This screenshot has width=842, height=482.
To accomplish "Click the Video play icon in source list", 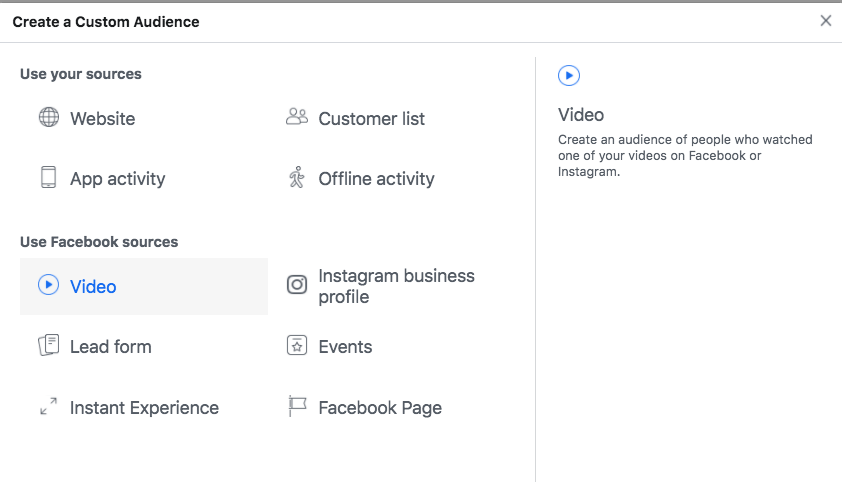I will [48, 285].
